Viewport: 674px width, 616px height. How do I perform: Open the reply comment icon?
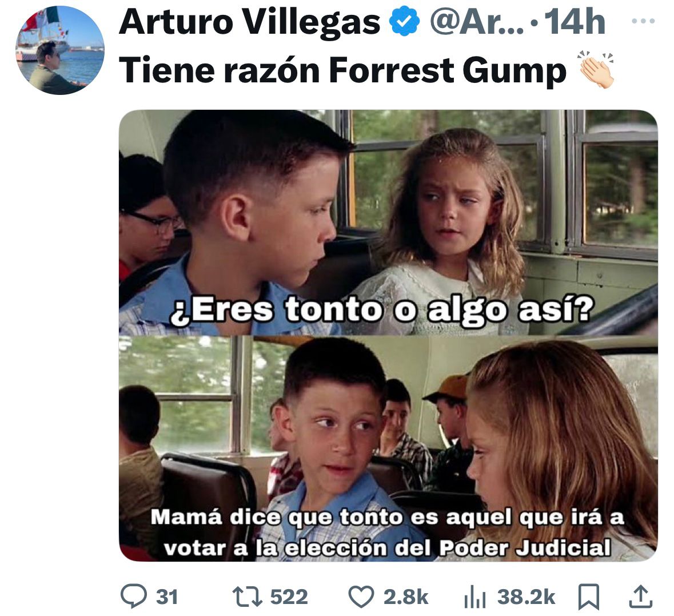[134, 596]
